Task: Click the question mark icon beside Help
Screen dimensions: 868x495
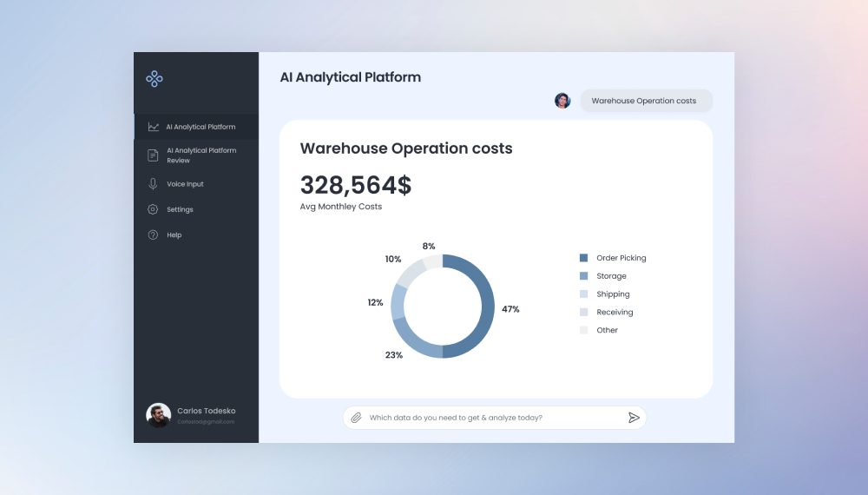Action: 153,234
